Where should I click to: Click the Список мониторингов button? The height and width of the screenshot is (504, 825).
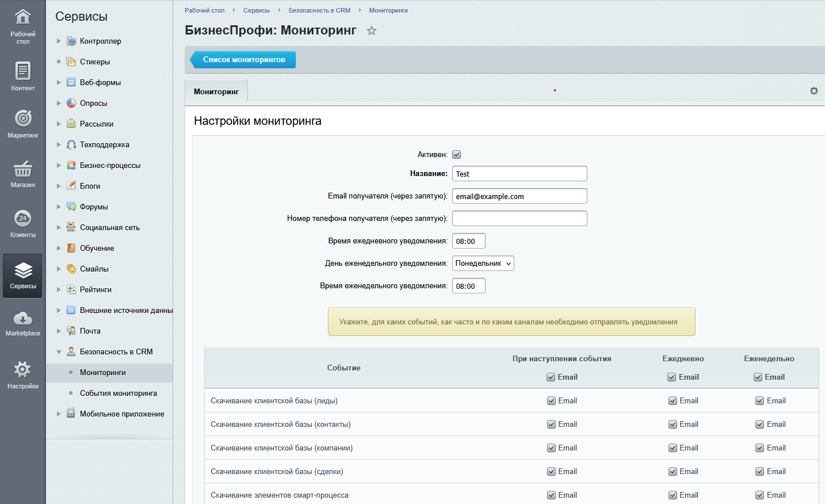coord(244,59)
